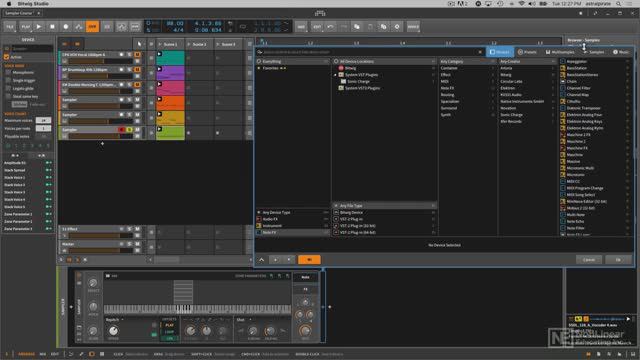This screenshot has width=640, height=360.
Task: Switch to the Devices tab in the browser
Action: point(500,52)
